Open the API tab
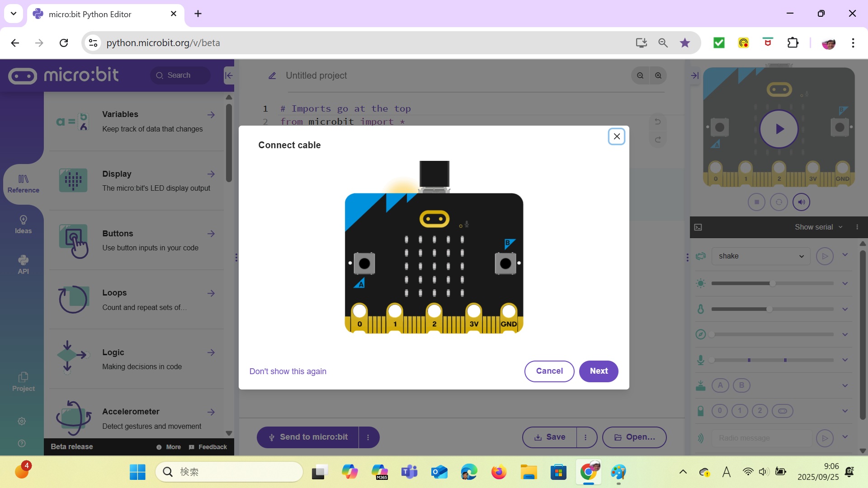The height and width of the screenshot is (488, 868). pos(23,265)
